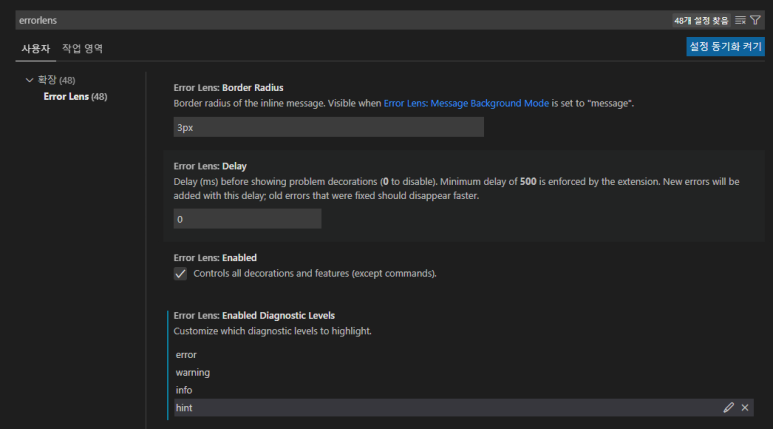
Task: Click the Error Lens: Enabled setting title
Action: click(x=215, y=258)
